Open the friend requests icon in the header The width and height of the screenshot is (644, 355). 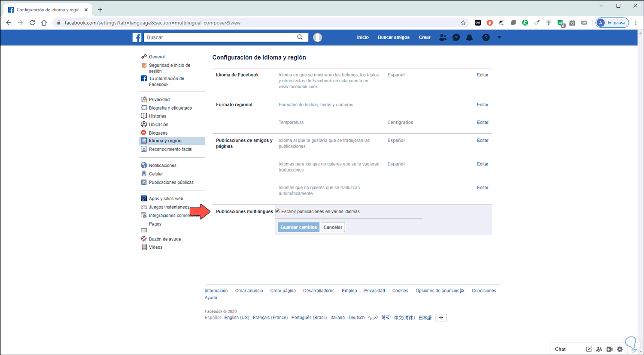coord(443,37)
